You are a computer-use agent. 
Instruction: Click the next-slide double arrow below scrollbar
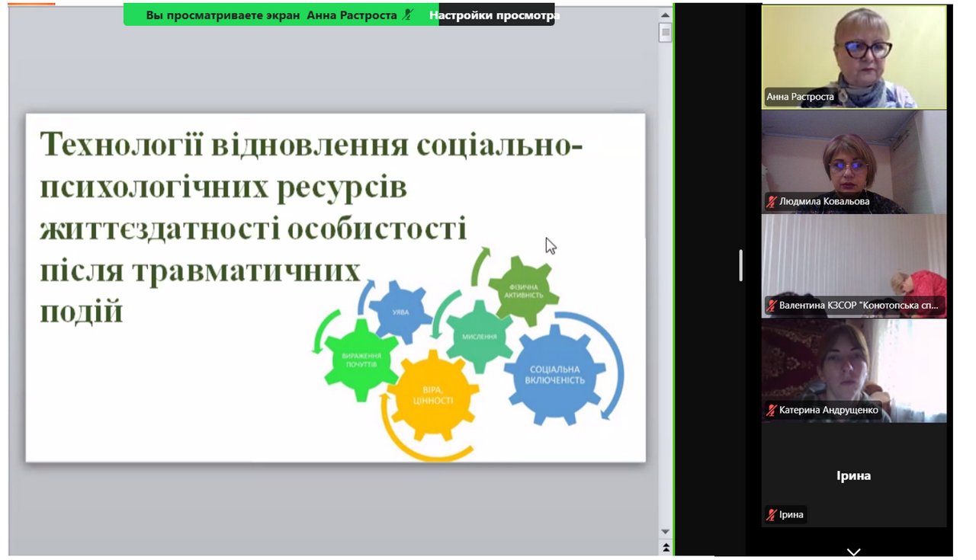(665, 548)
